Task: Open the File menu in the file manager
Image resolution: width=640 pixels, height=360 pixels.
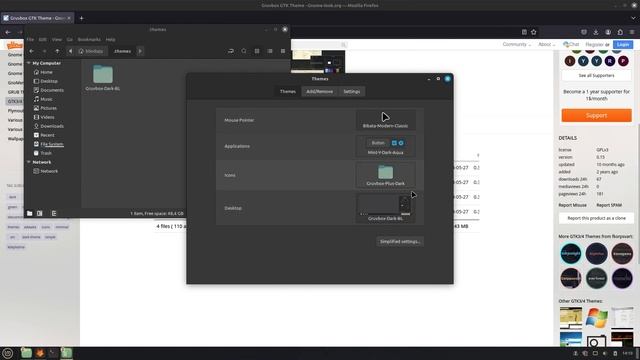Action: coord(30,40)
